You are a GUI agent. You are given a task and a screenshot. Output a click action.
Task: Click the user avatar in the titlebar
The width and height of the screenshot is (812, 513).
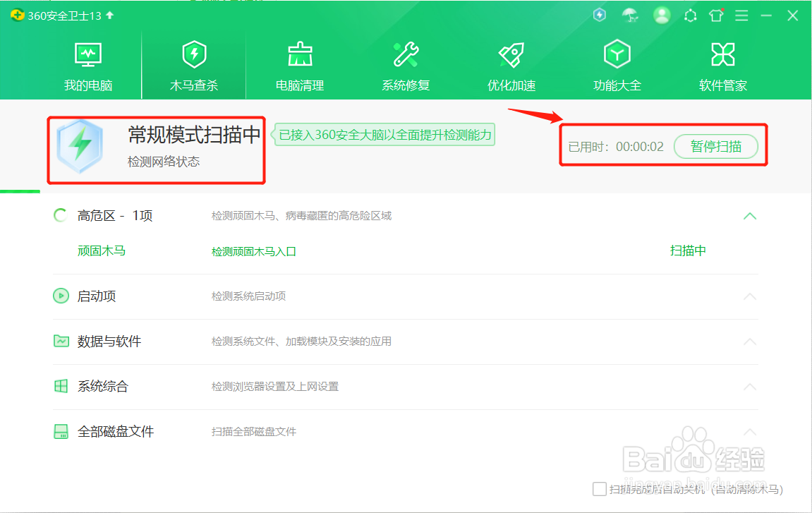662,15
